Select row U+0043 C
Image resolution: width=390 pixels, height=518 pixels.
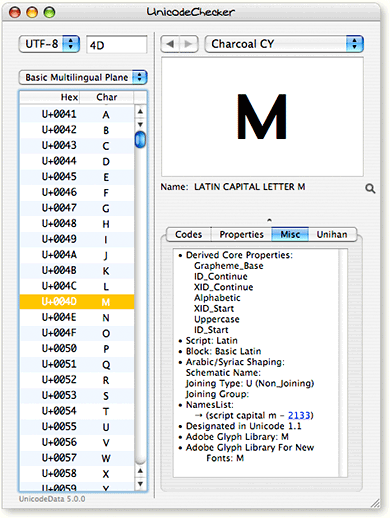point(77,145)
